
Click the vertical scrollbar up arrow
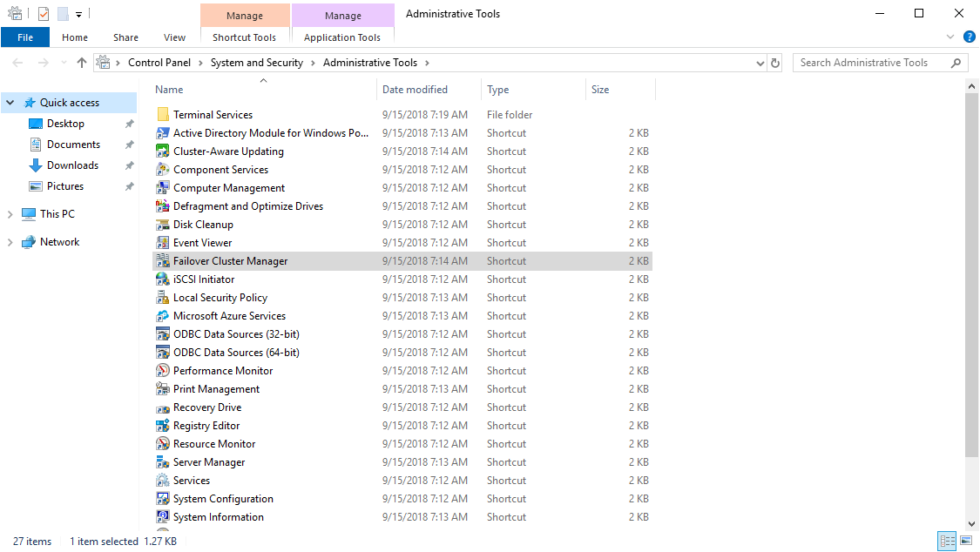click(x=971, y=86)
